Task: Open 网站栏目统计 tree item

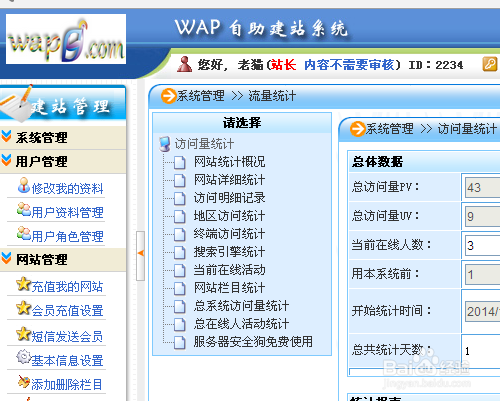Action: (229, 288)
